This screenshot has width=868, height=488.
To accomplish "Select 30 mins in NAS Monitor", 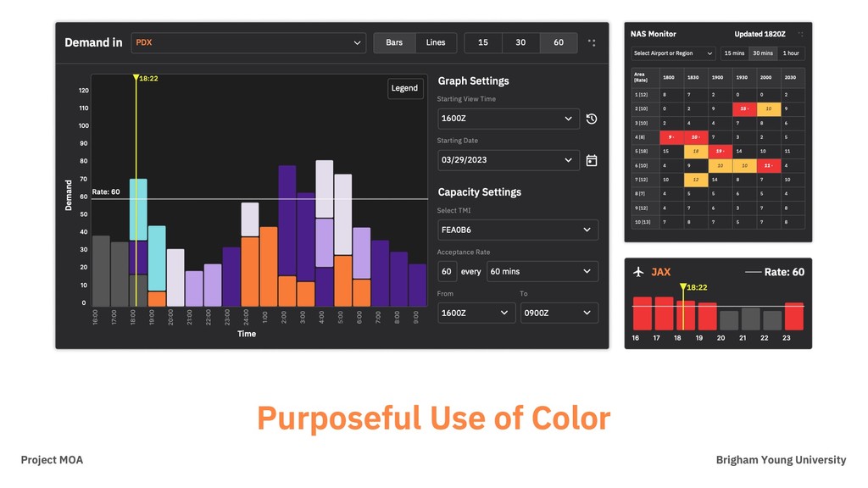I will (x=763, y=53).
